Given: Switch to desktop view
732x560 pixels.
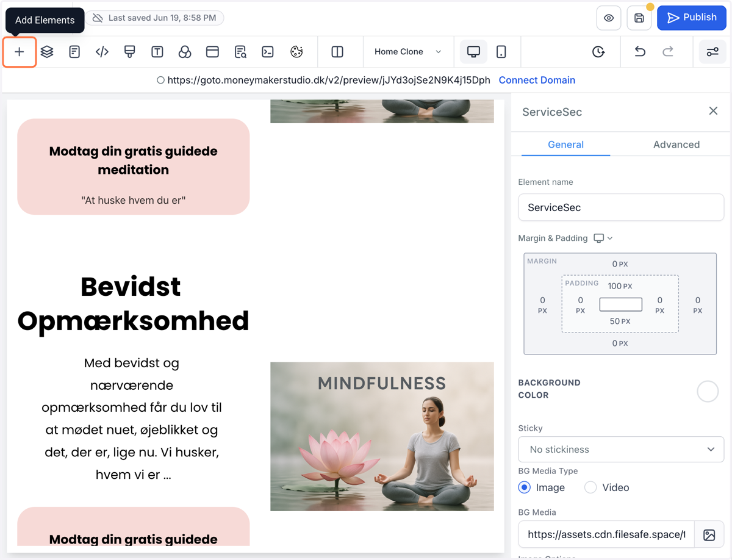Looking at the screenshot, I should coord(473,52).
